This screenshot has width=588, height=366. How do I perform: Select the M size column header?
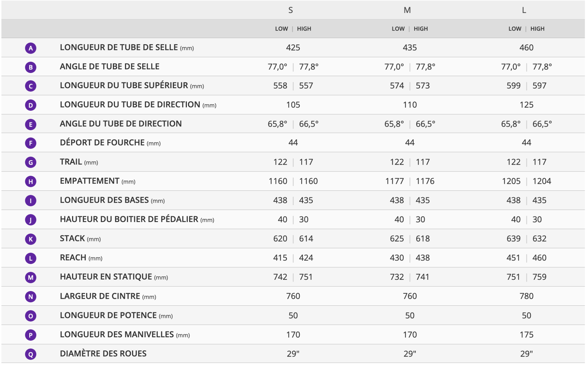(x=407, y=10)
